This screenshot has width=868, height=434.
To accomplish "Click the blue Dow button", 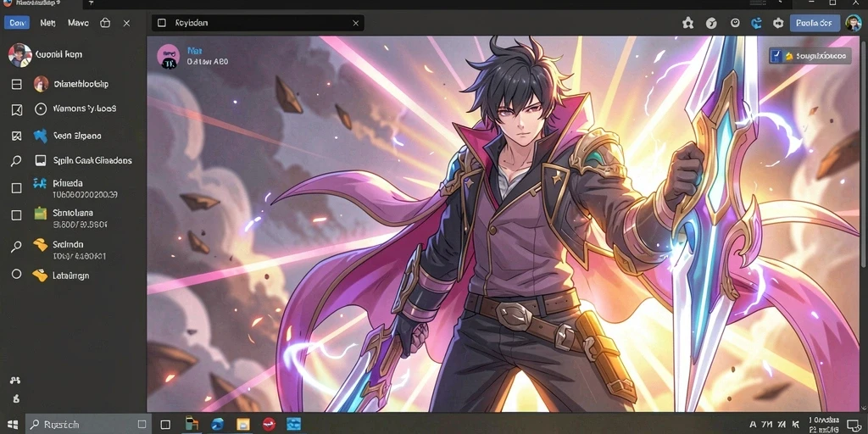I will coord(17,23).
